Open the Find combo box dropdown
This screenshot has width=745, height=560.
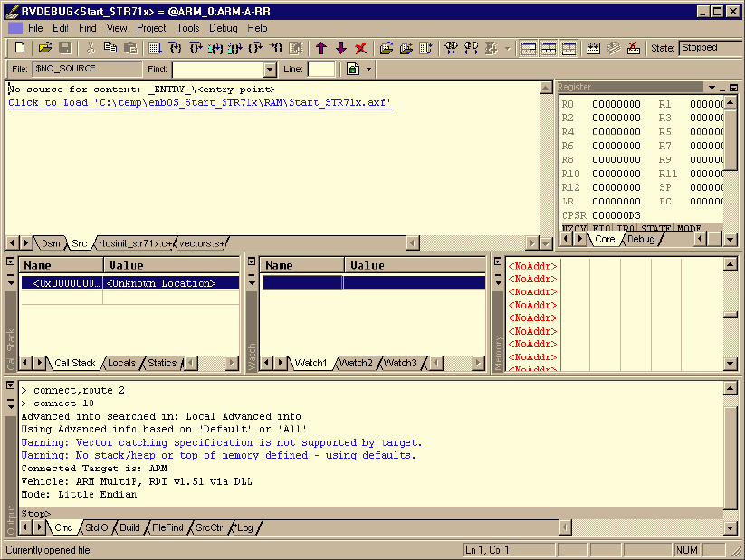pyautogui.click(x=270, y=70)
